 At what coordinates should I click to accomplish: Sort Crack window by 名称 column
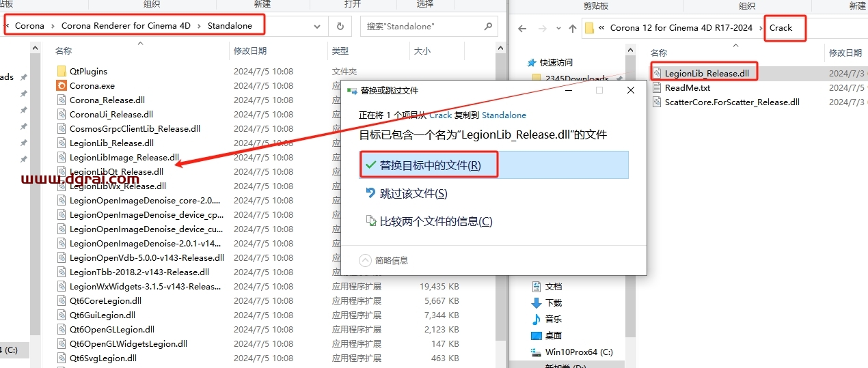click(658, 53)
